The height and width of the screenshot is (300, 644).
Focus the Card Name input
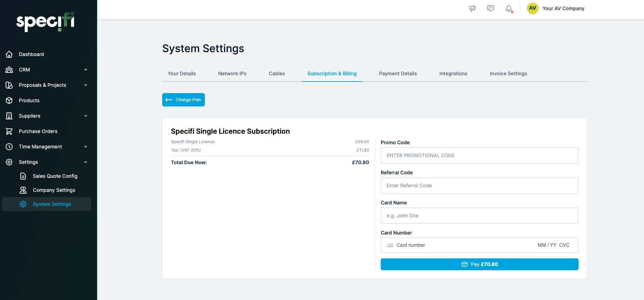point(479,216)
